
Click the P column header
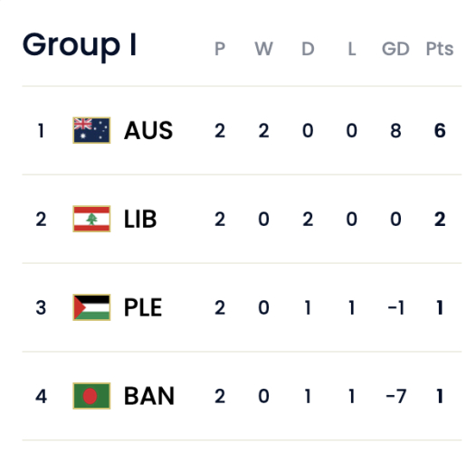pyautogui.click(x=220, y=49)
